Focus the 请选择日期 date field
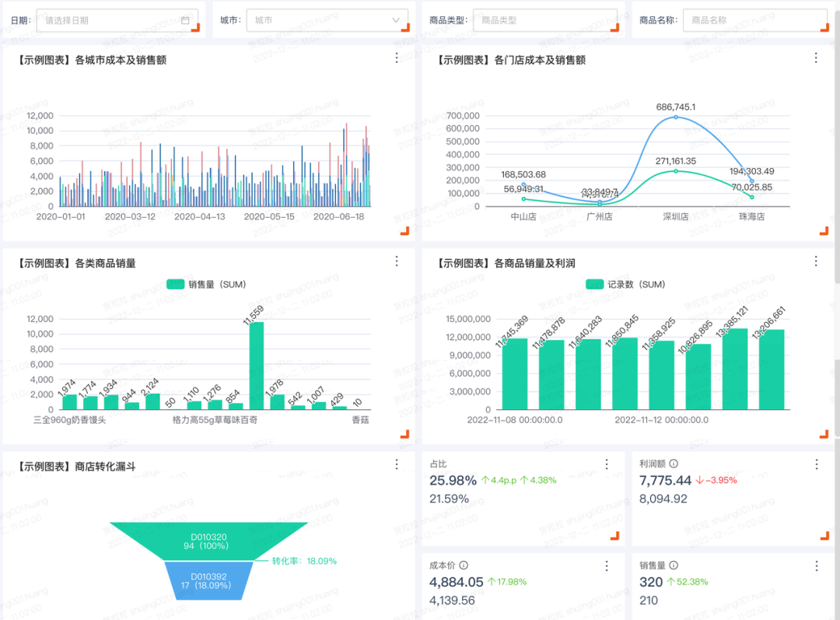 117,20
